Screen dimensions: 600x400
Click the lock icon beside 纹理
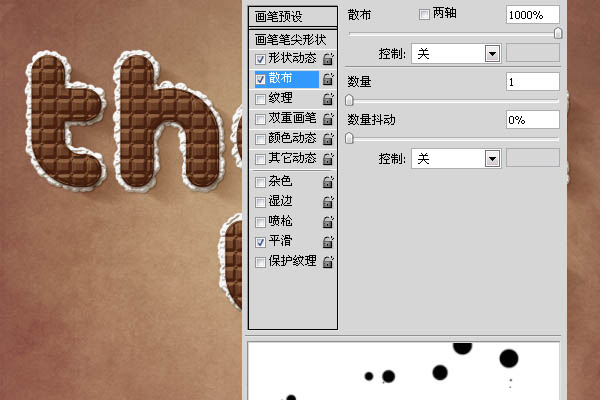328,99
